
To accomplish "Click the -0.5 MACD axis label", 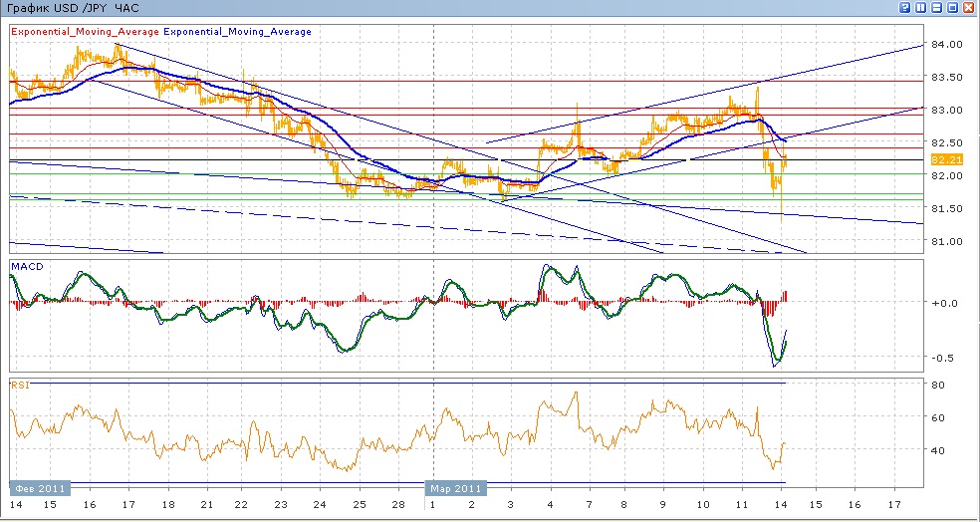I will click(942, 358).
